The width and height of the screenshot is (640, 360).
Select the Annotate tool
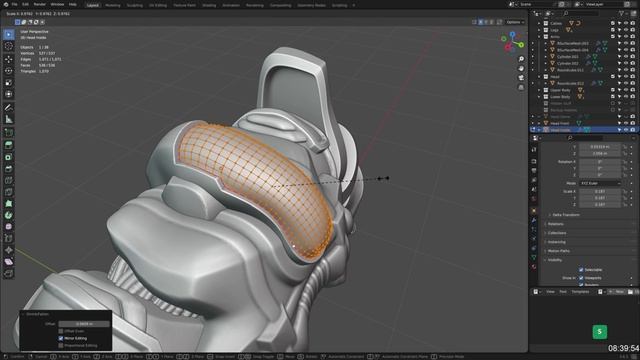tap(9, 108)
